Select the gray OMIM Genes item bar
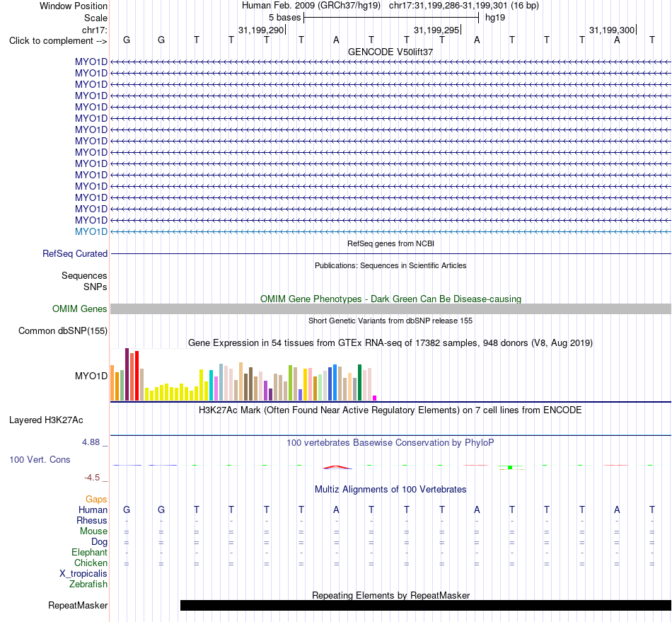 click(390, 309)
